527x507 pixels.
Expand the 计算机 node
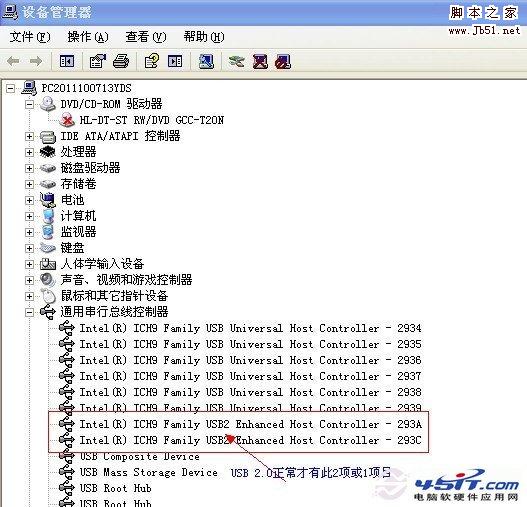30,216
